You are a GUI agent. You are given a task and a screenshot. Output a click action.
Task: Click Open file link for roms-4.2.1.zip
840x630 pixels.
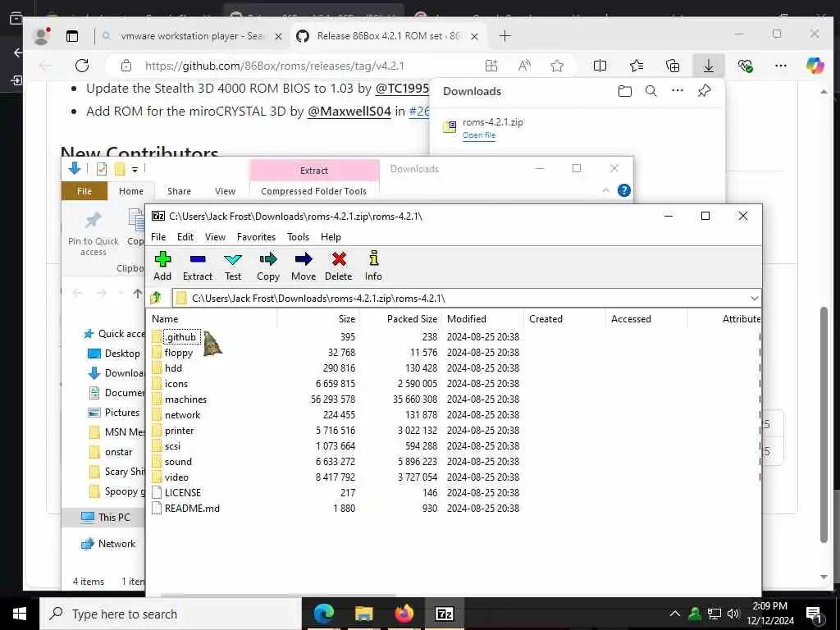479,135
